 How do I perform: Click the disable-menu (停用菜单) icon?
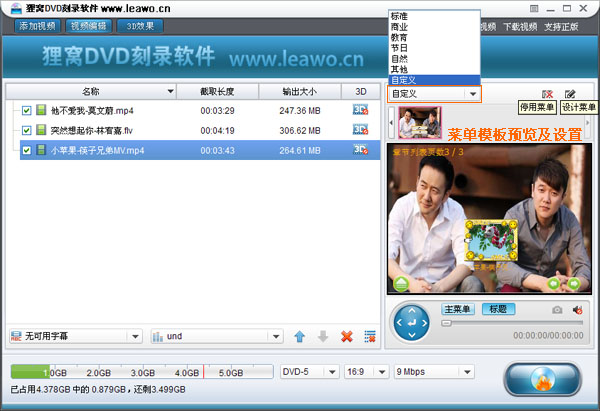pyautogui.click(x=547, y=94)
